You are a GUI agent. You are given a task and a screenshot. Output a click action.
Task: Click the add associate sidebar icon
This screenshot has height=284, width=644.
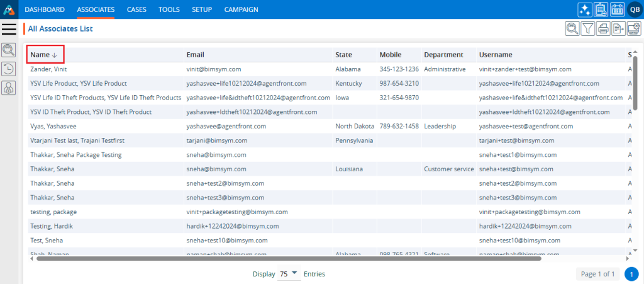coord(9,88)
